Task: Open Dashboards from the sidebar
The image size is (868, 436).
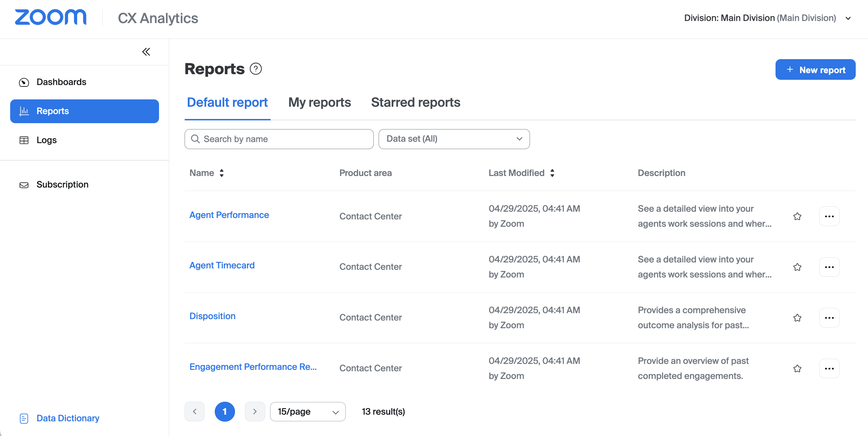Action: 61,82
